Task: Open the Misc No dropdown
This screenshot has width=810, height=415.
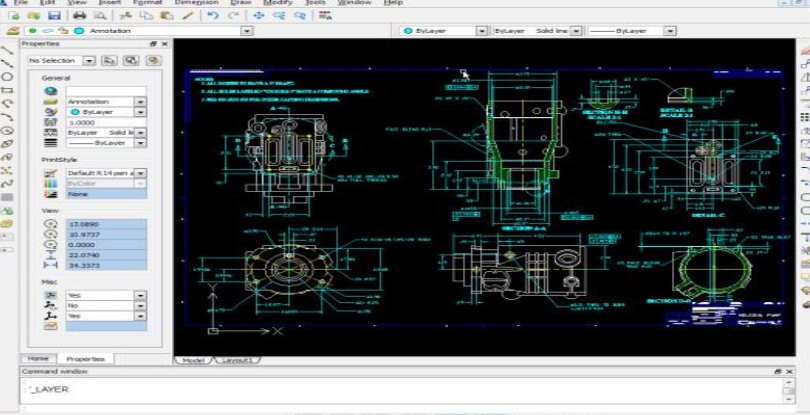Action: pos(141,305)
